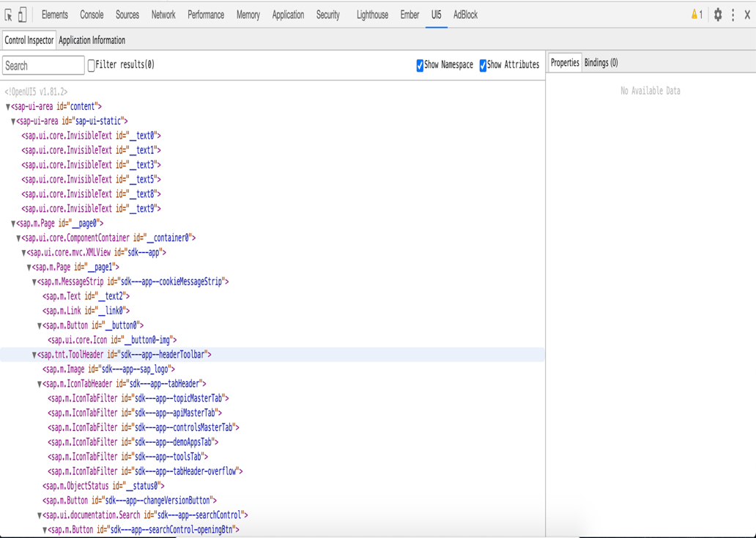Open the Lighthouse tab

point(372,14)
